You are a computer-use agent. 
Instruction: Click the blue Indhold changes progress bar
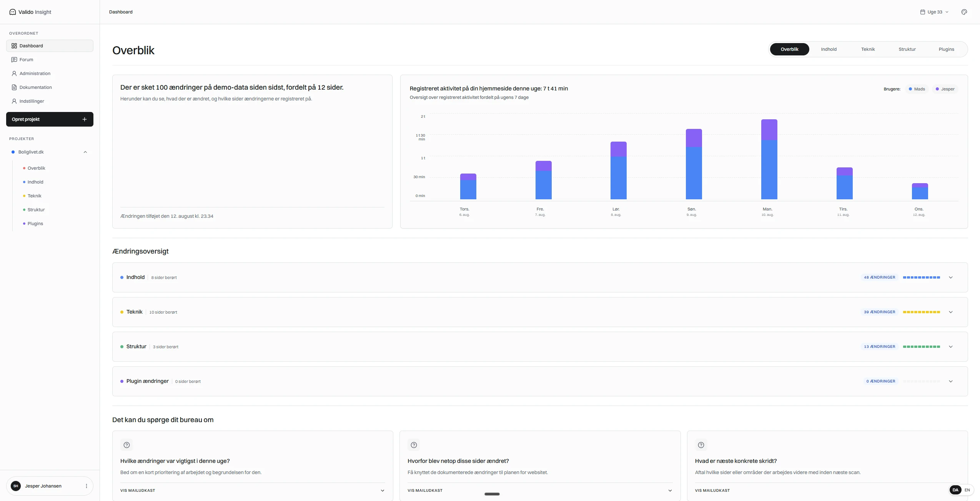pyautogui.click(x=921, y=277)
